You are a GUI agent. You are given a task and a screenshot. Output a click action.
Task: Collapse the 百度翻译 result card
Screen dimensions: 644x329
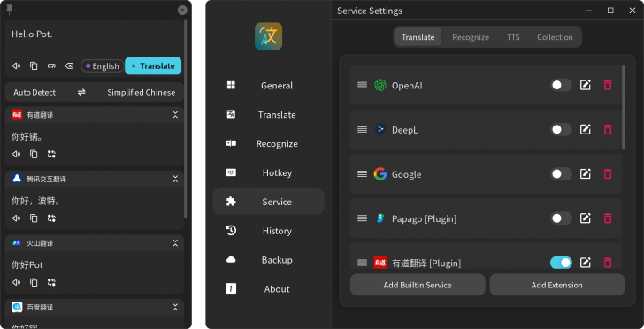175,307
